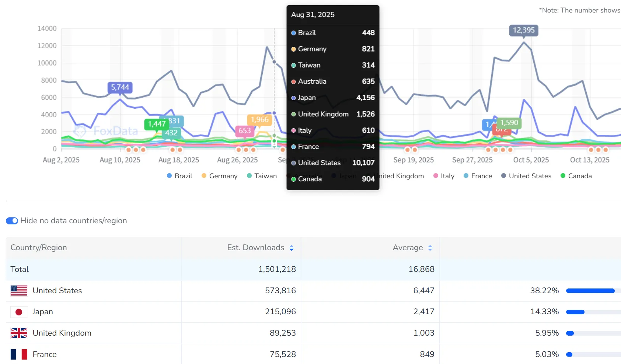Image resolution: width=621 pixels, height=364 pixels.
Task: Toggle Italy legend entry
Action: (444, 176)
